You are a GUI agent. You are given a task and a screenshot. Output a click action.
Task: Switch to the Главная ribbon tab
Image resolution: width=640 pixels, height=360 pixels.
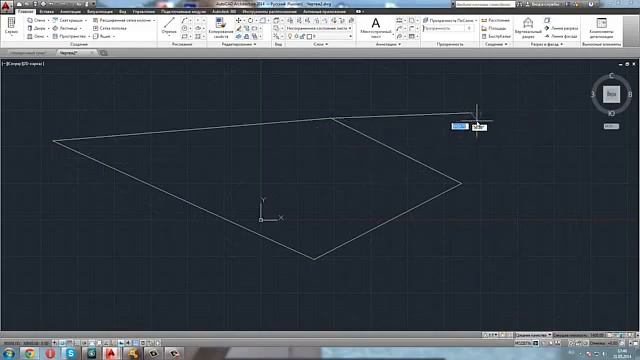[x=25, y=11]
